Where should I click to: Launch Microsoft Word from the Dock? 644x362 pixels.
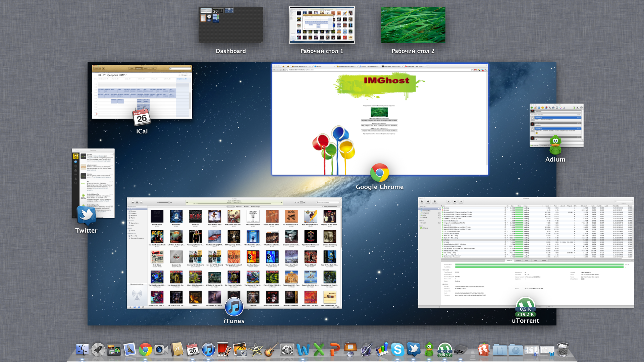(303, 350)
